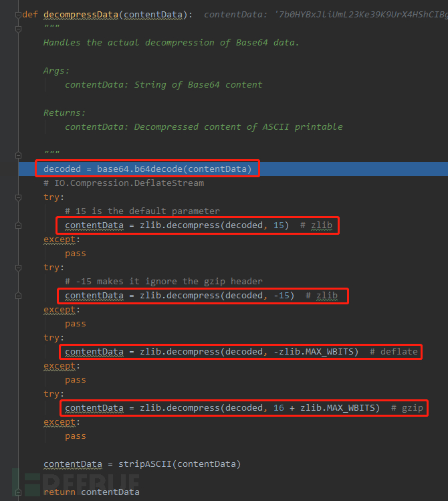Click the '# zlib' comment after decompress(decoded, 15)

[316, 225]
